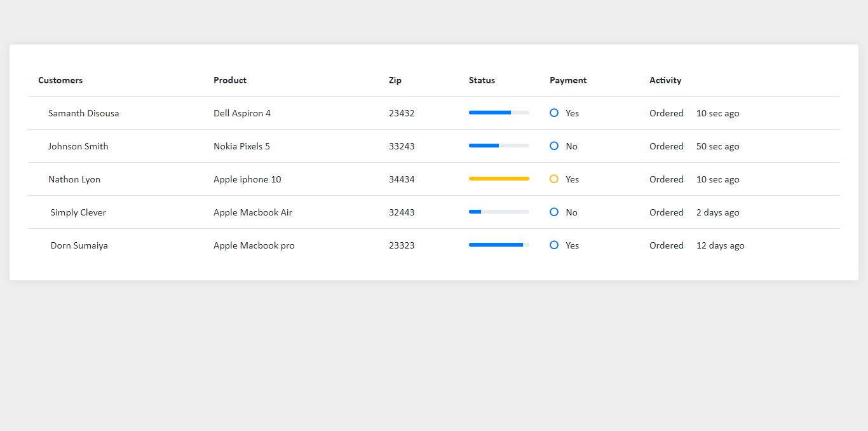This screenshot has width=868, height=431.
Task: Select the Yes payment radio for Dorn Sumaiya
Action: point(554,245)
